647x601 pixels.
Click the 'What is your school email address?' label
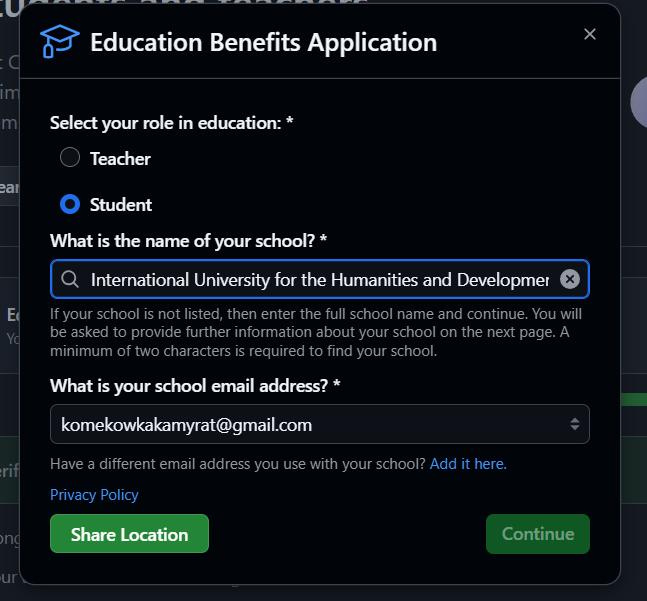(x=196, y=385)
